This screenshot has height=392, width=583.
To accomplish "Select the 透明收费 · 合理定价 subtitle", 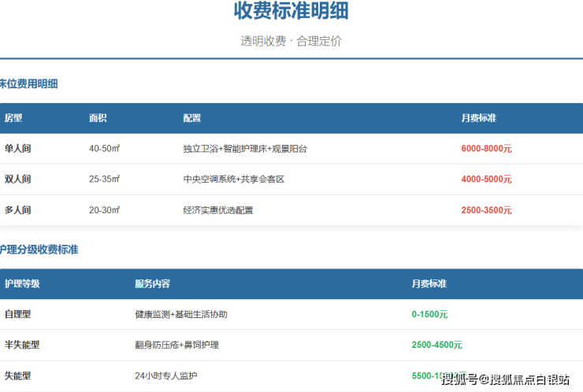I will [x=291, y=41].
